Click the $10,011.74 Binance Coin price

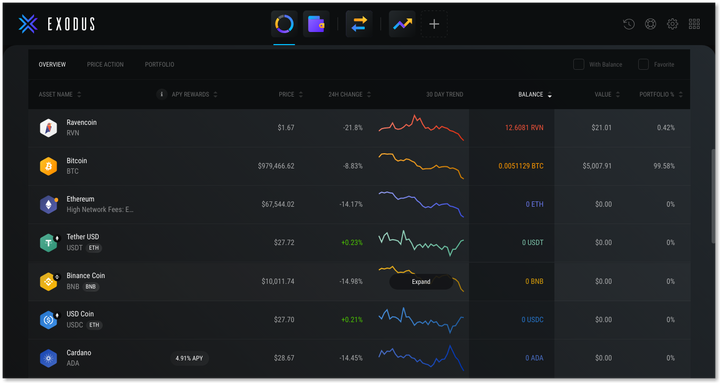(x=278, y=281)
